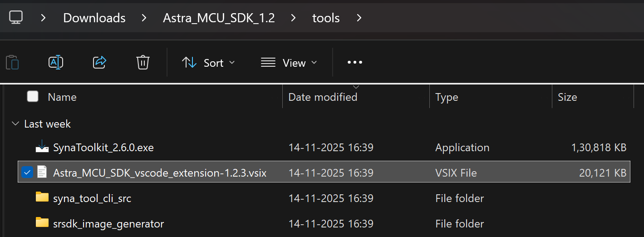Open the See more options ellipsis
Viewport: 644px width, 237px height.
pos(354,63)
